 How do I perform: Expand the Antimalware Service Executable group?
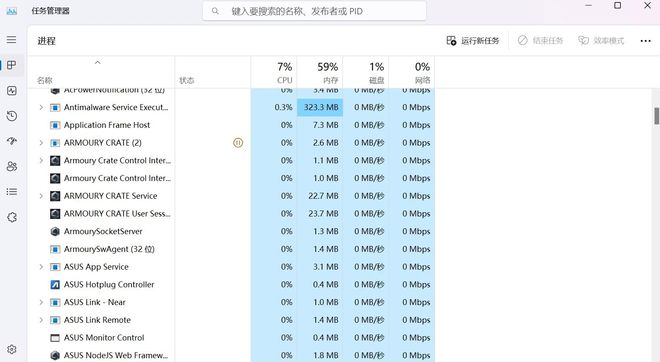[x=41, y=107]
